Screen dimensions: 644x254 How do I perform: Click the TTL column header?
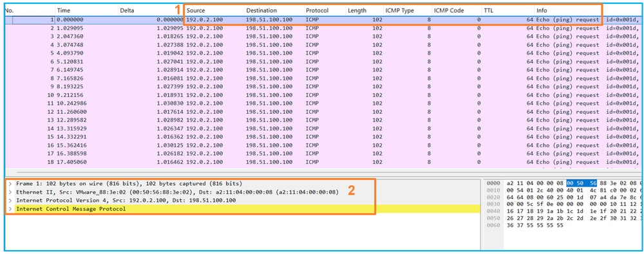[x=507, y=10]
